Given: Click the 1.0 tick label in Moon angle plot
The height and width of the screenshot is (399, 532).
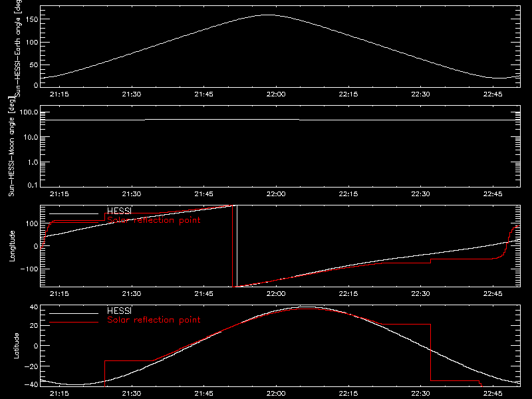Looking at the screenshot, I should coord(33,162).
